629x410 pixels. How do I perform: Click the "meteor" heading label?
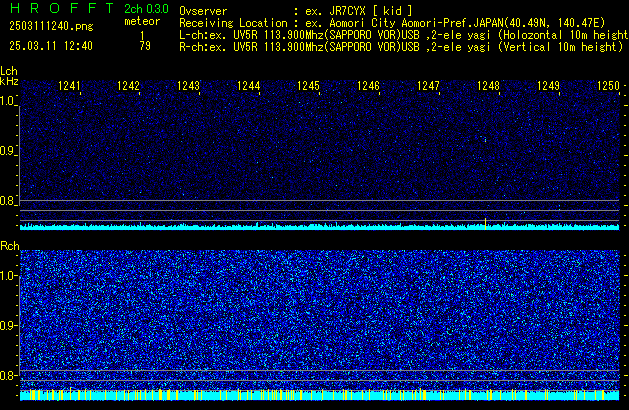[x=142, y=21]
